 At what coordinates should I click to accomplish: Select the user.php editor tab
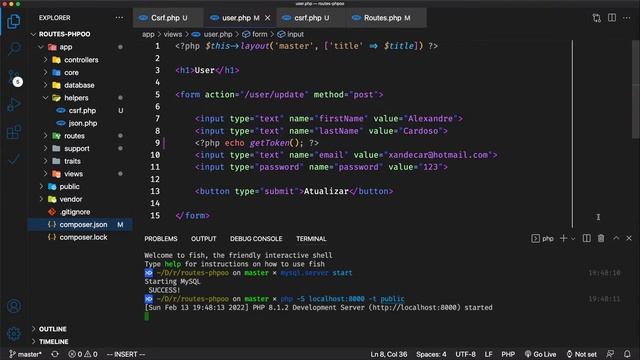coord(240,18)
